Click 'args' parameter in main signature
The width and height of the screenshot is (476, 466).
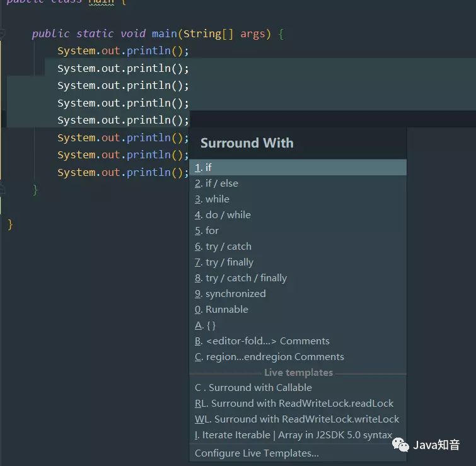pos(253,34)
